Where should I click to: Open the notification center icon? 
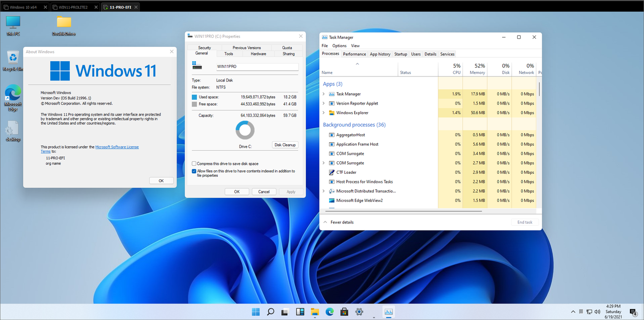[633, 312]
